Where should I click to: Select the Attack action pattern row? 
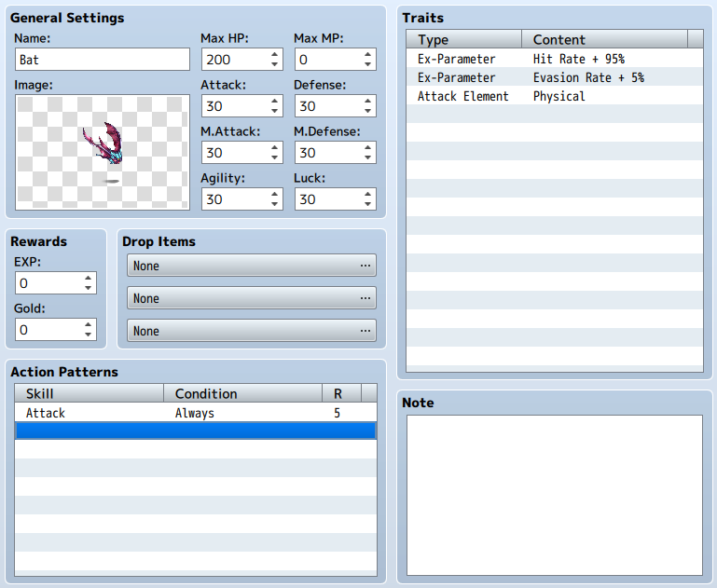[x=196, y=413]
